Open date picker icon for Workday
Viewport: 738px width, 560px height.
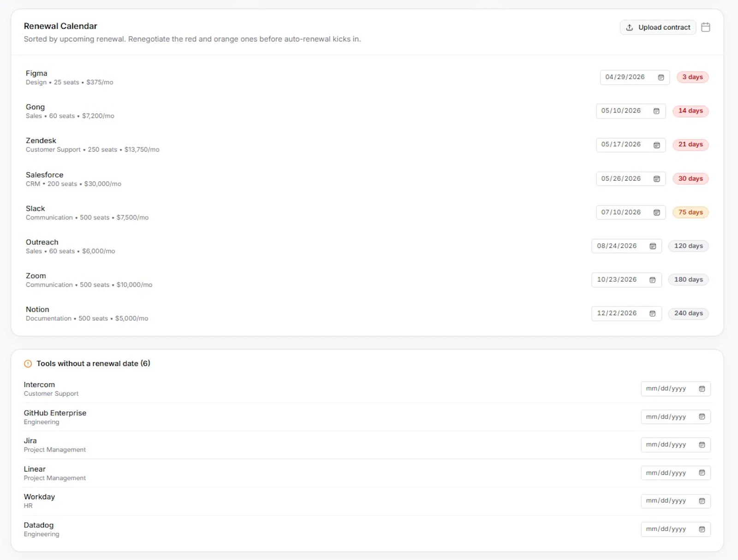(x=702, y=501)
